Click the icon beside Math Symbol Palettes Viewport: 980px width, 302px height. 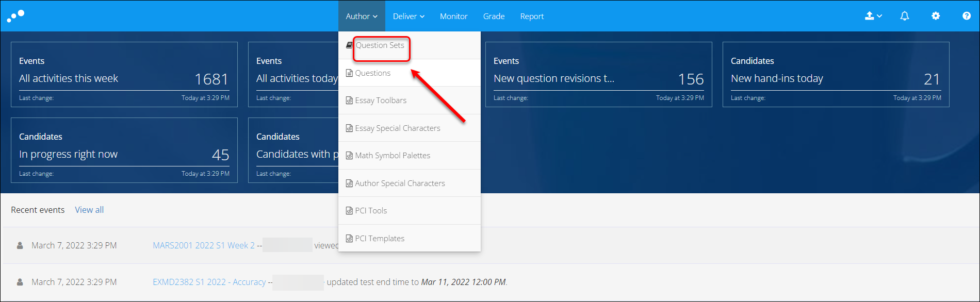349,156
